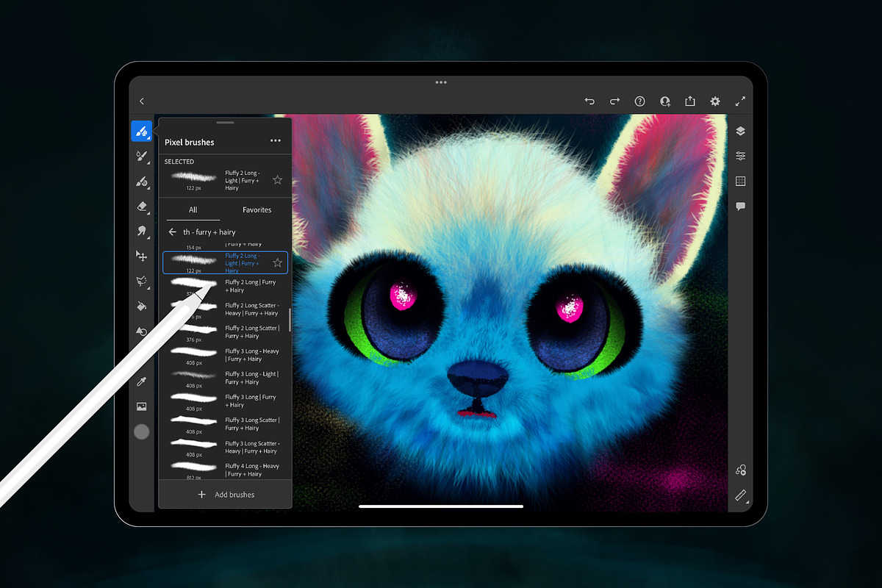Select the Paint Bucket tool
882x588 pixels.
point(142,306)
